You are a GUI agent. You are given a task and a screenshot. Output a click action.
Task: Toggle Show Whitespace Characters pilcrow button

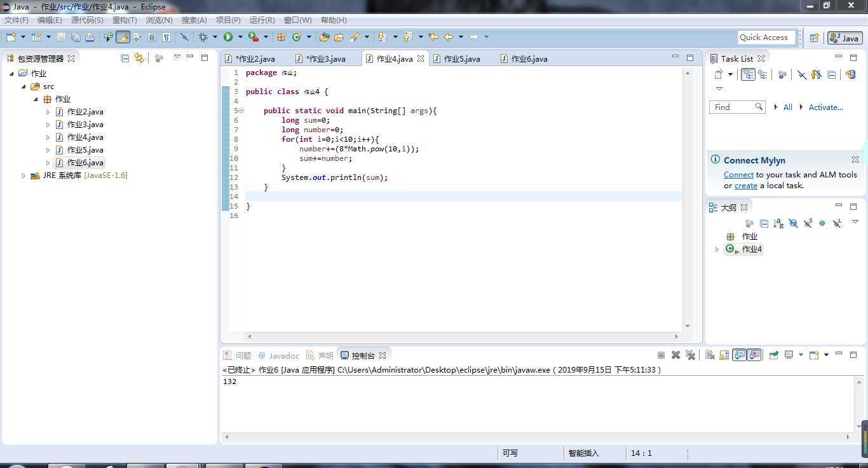click(x=166, y=38)
